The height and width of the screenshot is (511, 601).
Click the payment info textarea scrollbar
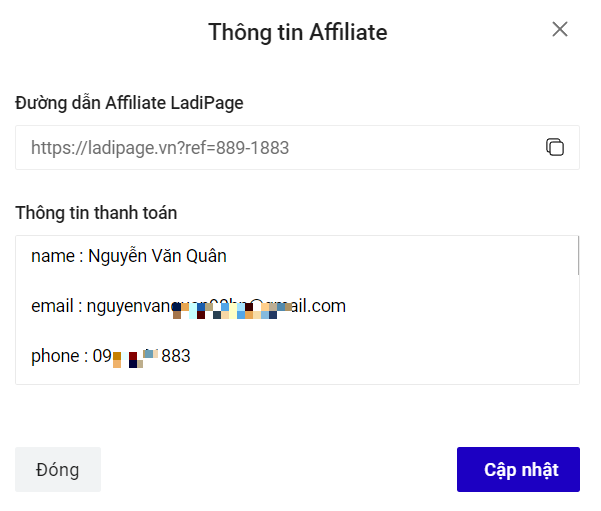click(578, 255)
